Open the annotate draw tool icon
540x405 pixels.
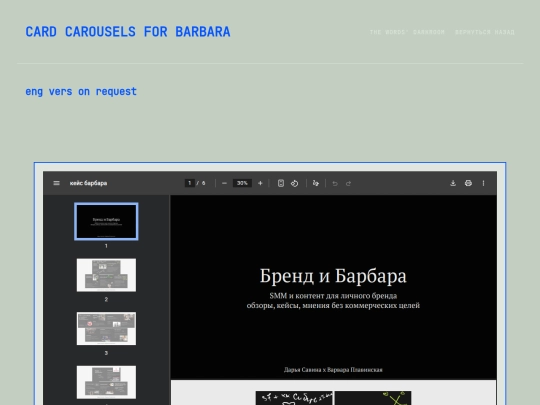pyautogui.click(x=316, y=183)
